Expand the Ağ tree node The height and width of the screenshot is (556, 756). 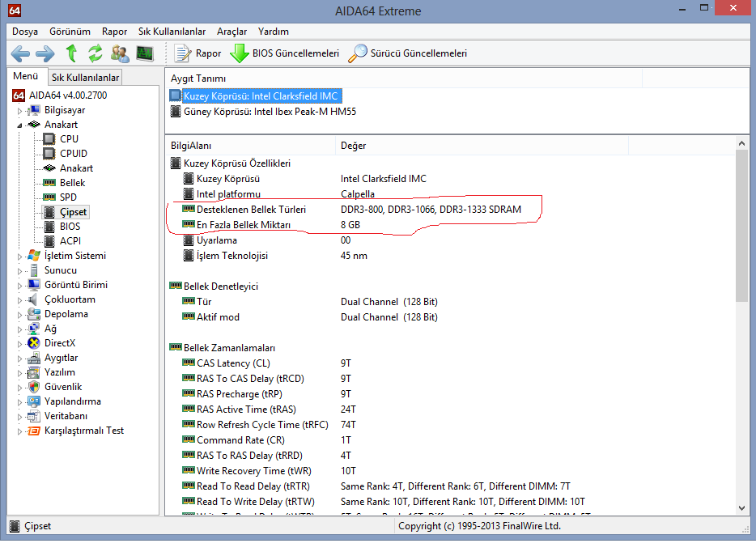(x=19, y=329)
